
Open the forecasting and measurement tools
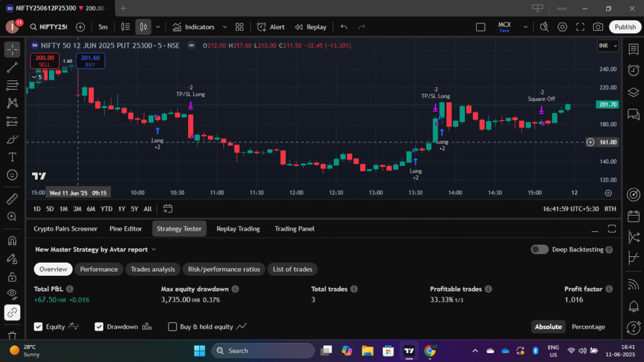pyautogui.click(x=13, y=121)
